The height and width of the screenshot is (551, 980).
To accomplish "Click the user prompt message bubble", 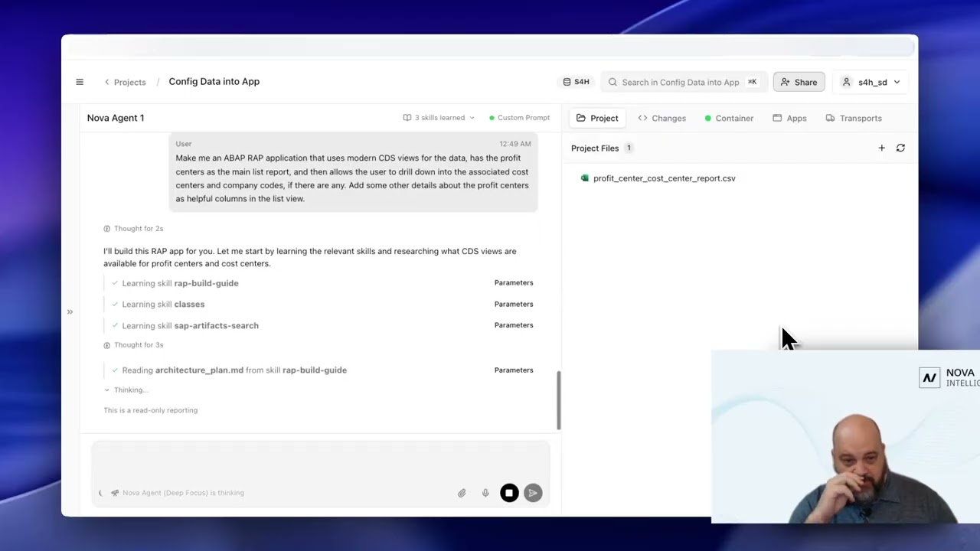I will pyautogui.click(x=354, y=172).
